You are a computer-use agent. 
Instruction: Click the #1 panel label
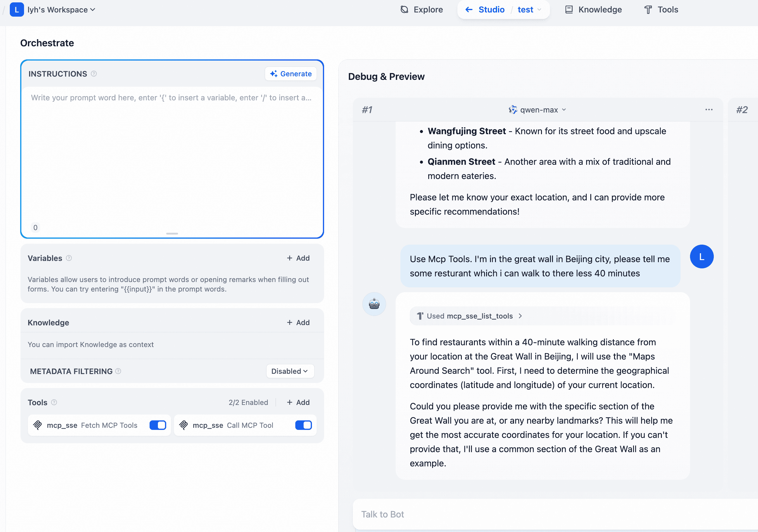click(367, 110)
